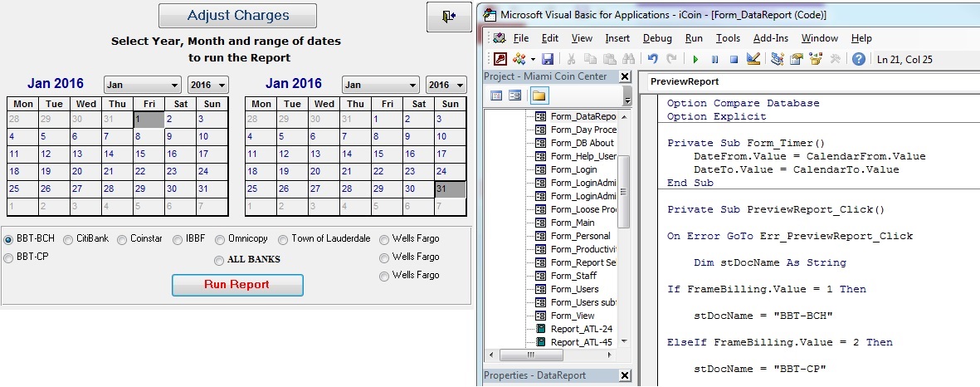Click the Cut scissors icon

point(571,59)
